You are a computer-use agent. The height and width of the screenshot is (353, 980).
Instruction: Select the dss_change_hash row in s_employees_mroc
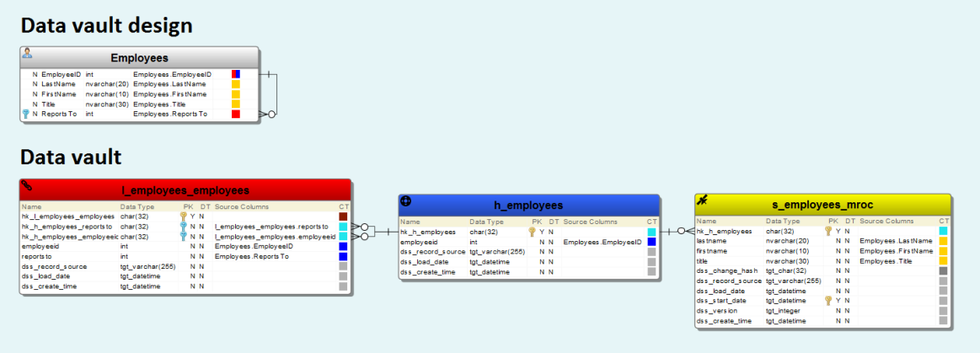click(822, 271)
